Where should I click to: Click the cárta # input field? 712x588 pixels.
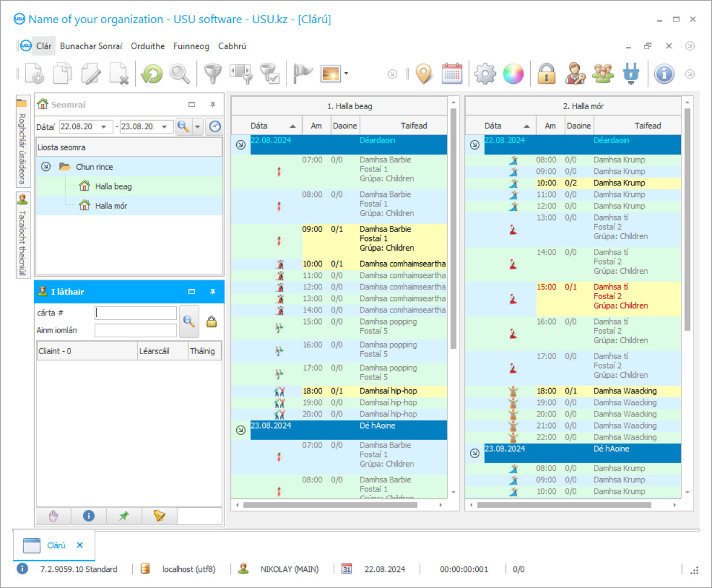[136, 313]
